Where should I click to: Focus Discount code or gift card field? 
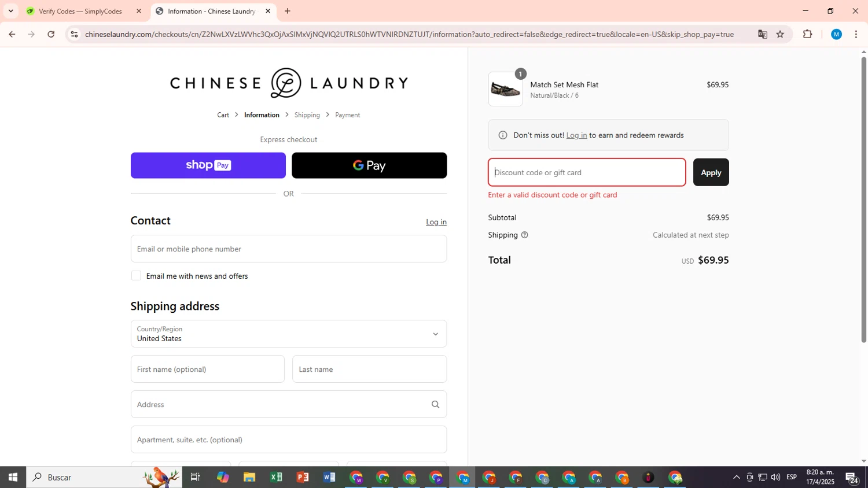click(x=587, y=172)
